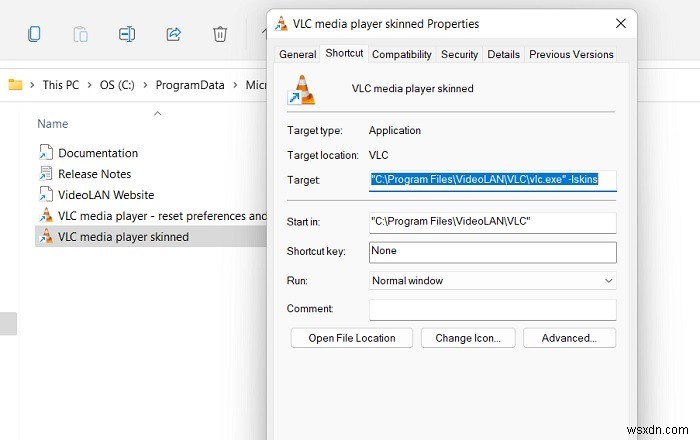Open the Compatibility tab

[401, 55]
